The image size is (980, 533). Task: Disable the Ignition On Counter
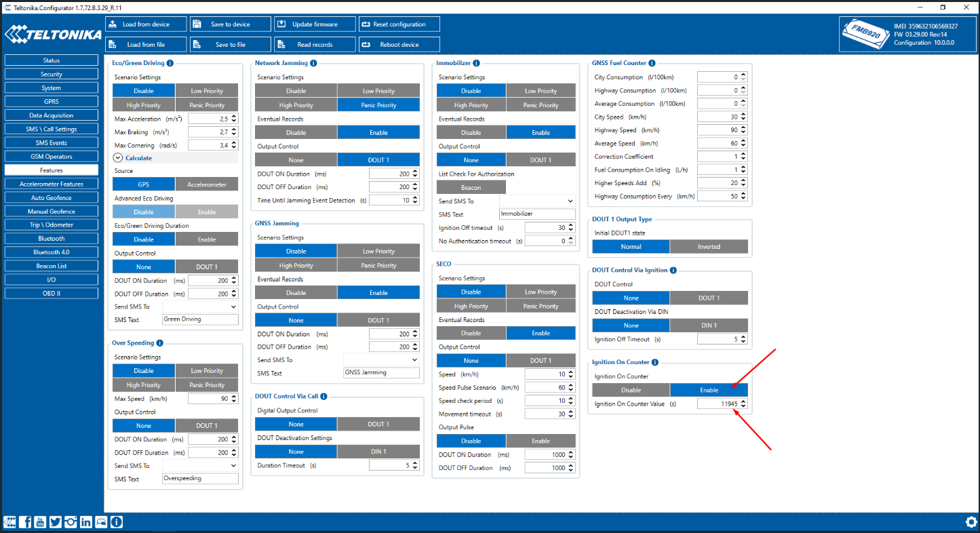tap(631, 390)
